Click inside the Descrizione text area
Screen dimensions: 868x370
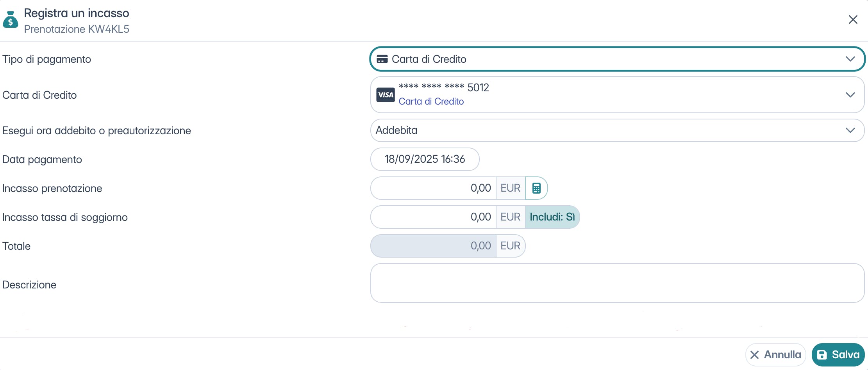pyautogui.click(x=617, y=283)
